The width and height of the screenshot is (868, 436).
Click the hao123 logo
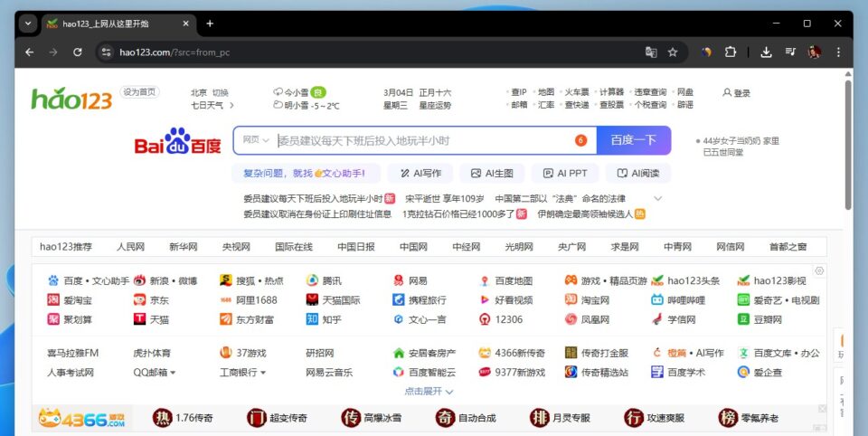(71, 98)
